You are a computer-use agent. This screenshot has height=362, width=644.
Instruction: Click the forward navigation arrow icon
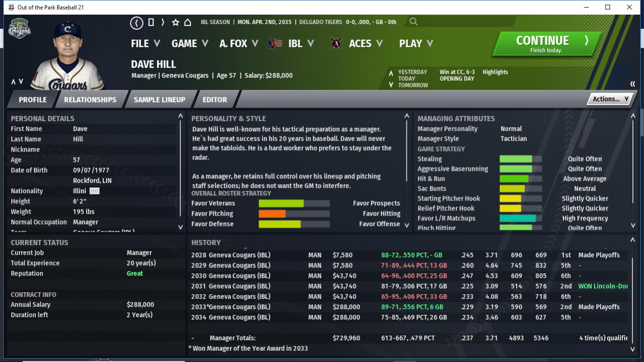tap(163, 22)
